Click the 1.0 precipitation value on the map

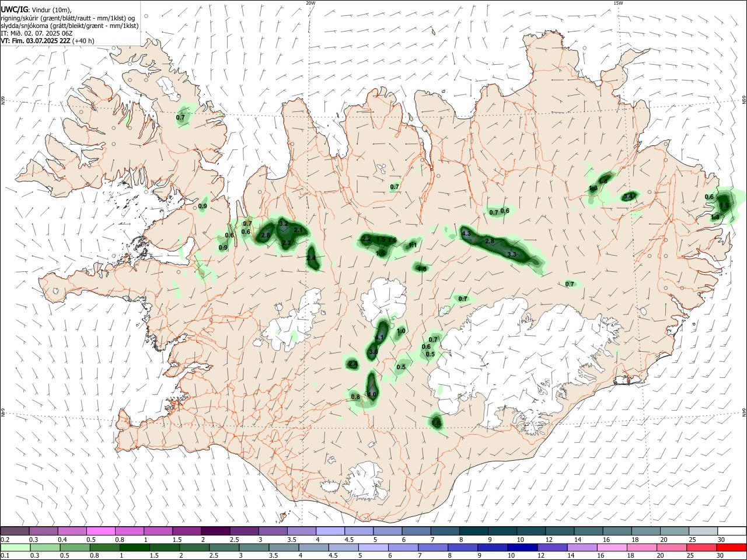click(x=401, y=331)
